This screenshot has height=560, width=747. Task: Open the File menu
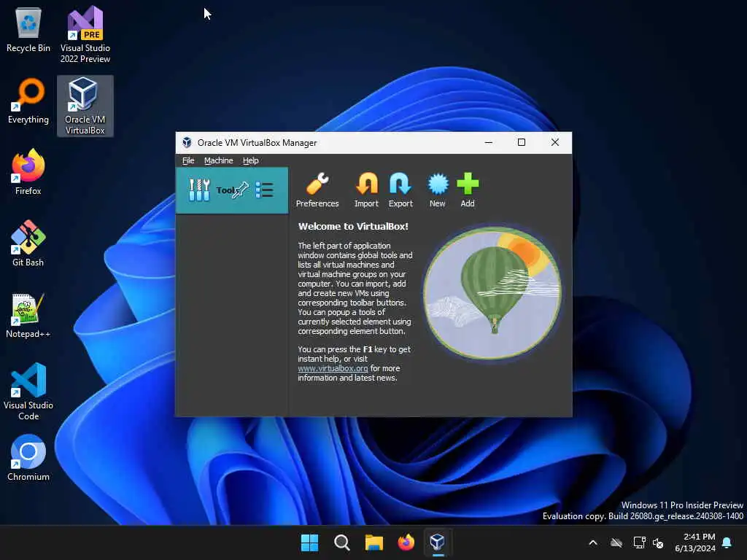click(188, 160)
